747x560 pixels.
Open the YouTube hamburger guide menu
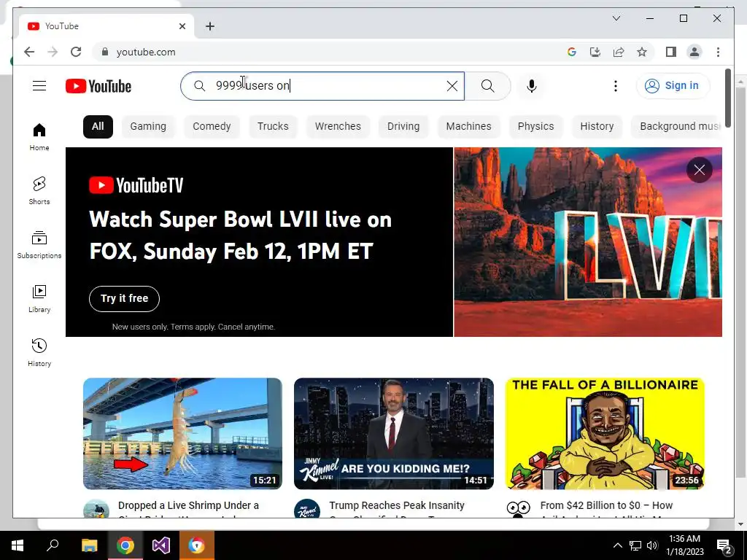[39, 86]
